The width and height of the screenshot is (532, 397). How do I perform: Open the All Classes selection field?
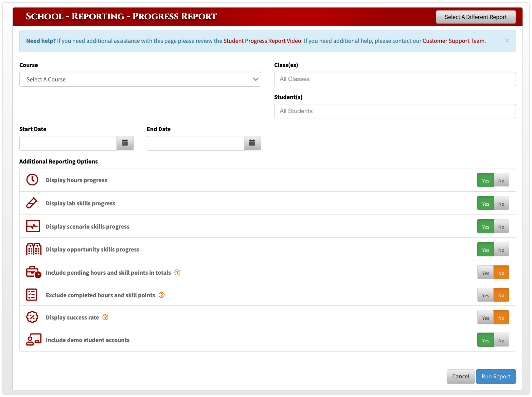(395, 79)
